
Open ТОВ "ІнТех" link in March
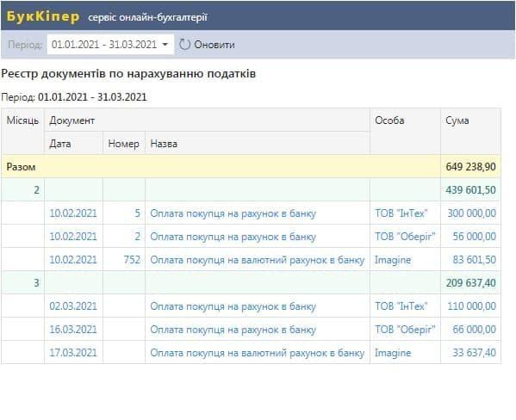point(401,306)
